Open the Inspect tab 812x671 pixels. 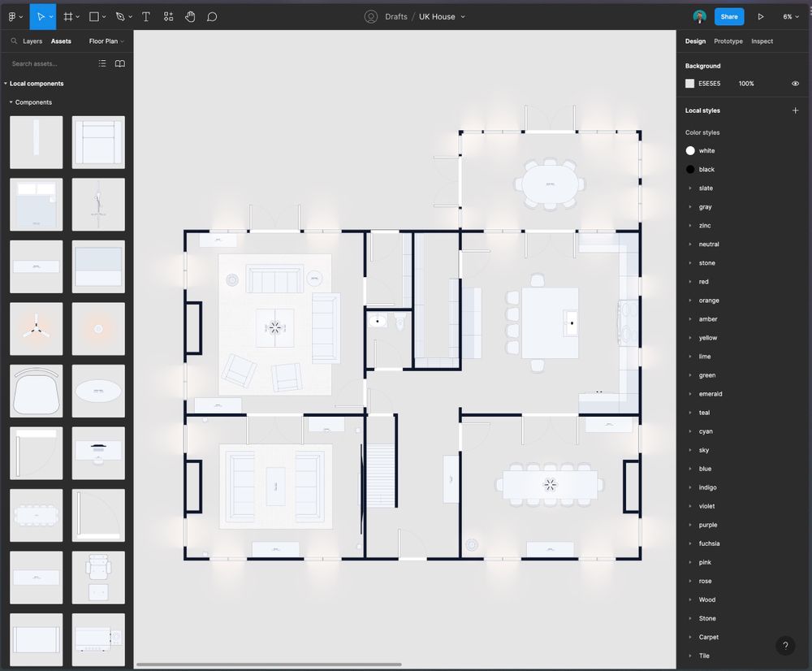(762, 41)
